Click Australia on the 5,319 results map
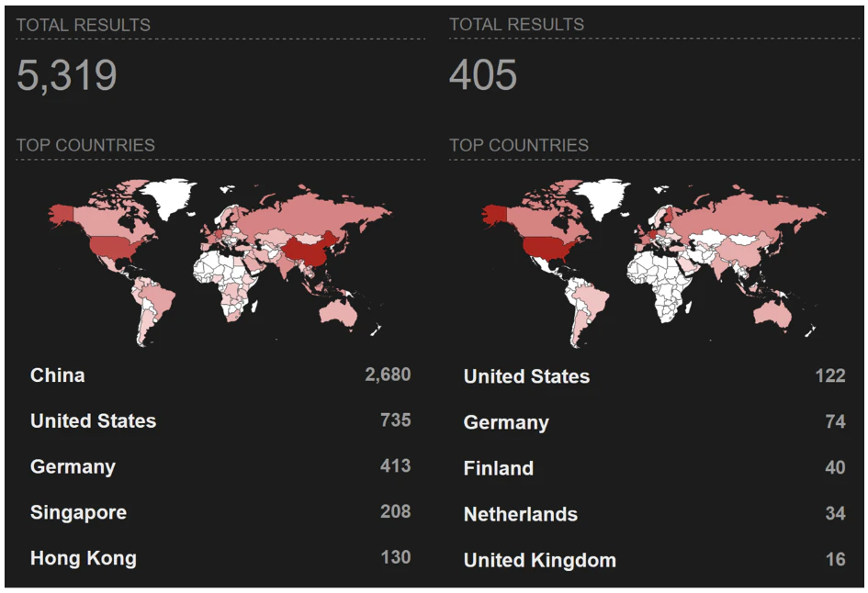 pos(339,313)
